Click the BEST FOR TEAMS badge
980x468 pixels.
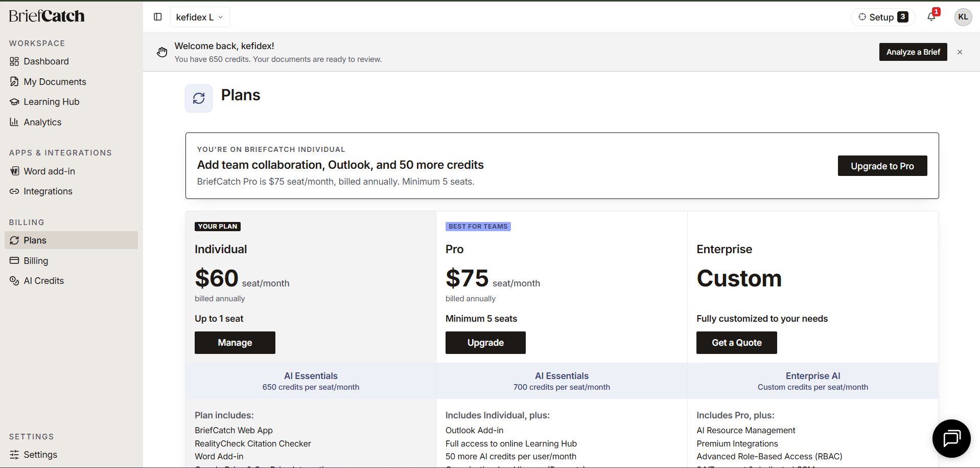click(x=478, y=227)
